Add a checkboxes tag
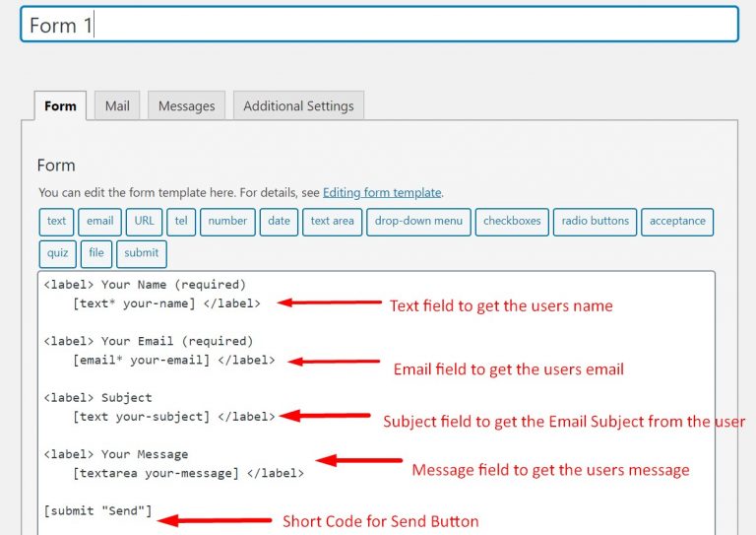 tap(512, 222)
